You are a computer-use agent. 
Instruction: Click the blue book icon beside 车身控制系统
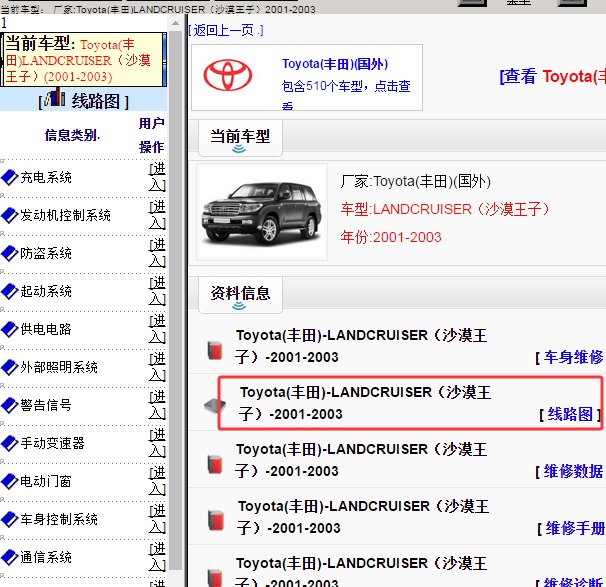click(10, 519)
